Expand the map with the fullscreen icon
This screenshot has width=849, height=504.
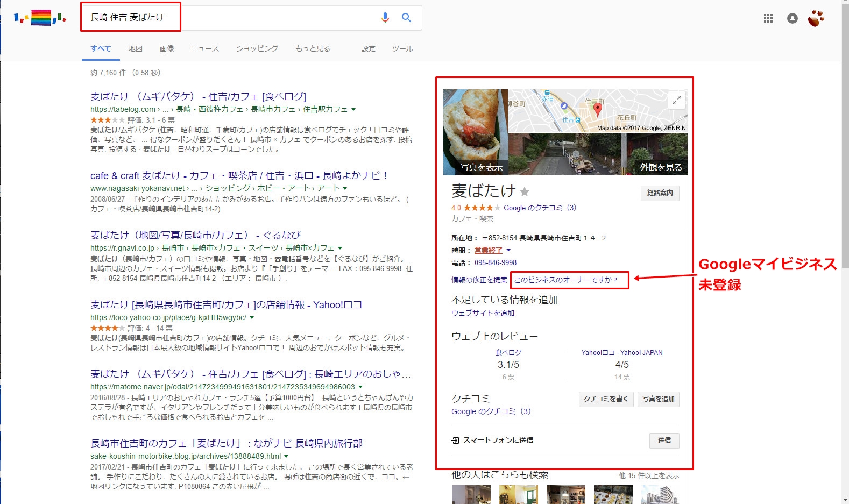pos(677,100)
